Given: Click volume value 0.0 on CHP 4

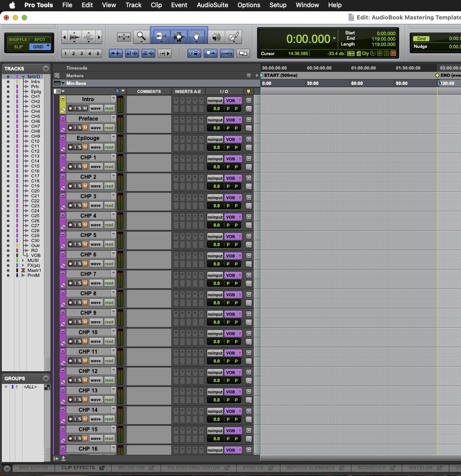Looking at the screenshot, I should [216, 225].
